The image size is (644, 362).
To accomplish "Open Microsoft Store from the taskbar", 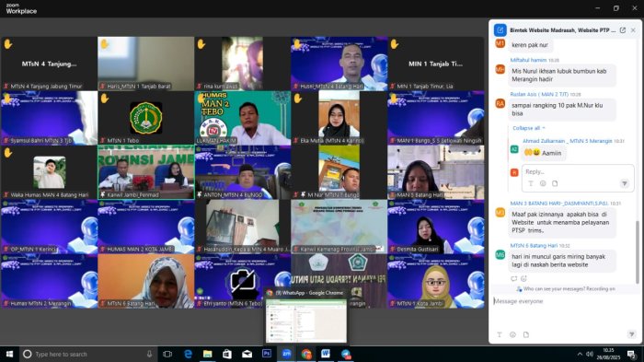I will [x=227, y=354].
